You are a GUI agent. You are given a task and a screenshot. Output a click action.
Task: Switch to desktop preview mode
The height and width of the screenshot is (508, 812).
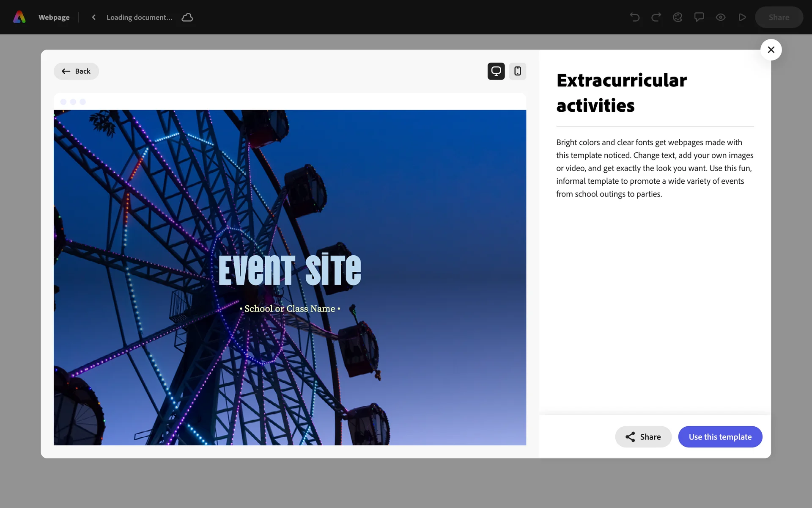tap(496, 71)
